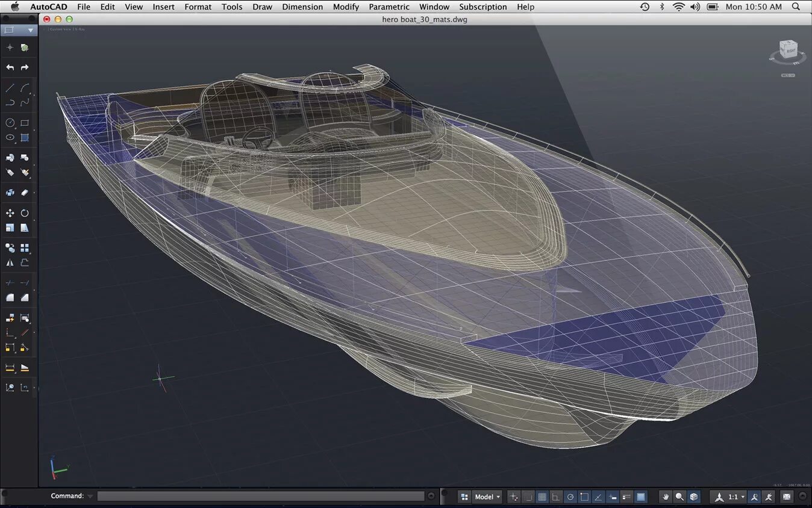This screenshot has width=812, height=508.
Task: Expand the 1:1 annotation scale dropdown
Action: [x=736, y=497]
